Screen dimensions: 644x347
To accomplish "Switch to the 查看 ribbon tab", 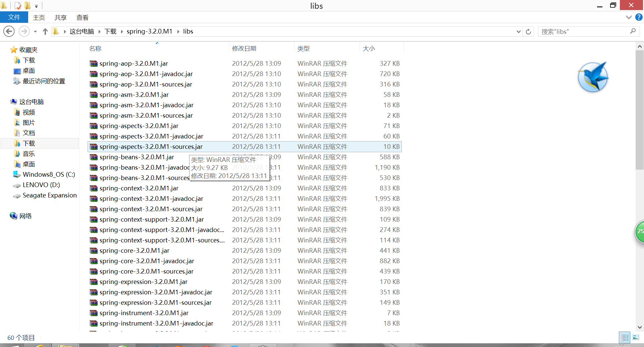I will coord(83,17).
